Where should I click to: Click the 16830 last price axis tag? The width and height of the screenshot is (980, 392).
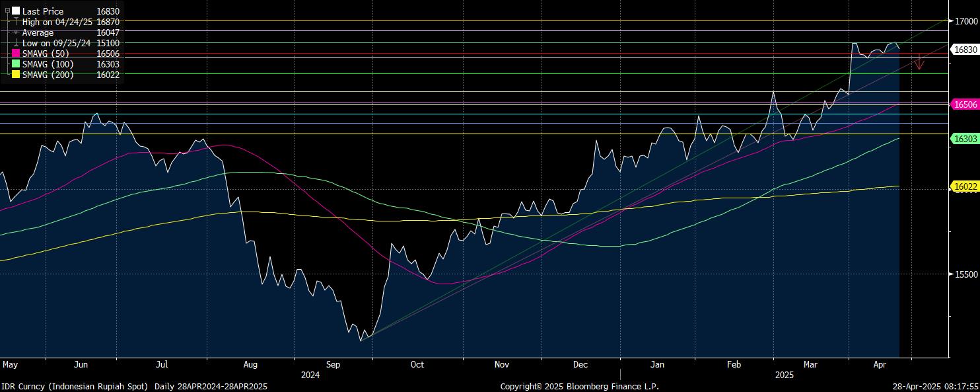(x=965, y=50)
